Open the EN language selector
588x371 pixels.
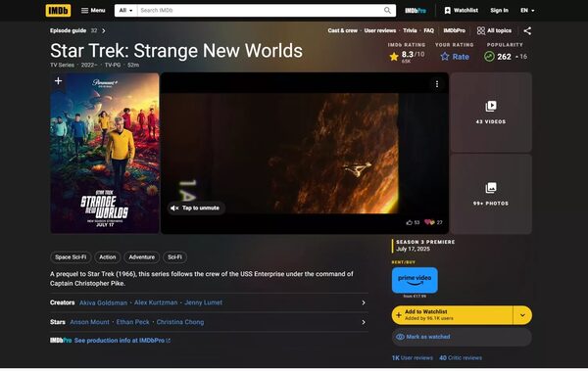coord(527,11)
